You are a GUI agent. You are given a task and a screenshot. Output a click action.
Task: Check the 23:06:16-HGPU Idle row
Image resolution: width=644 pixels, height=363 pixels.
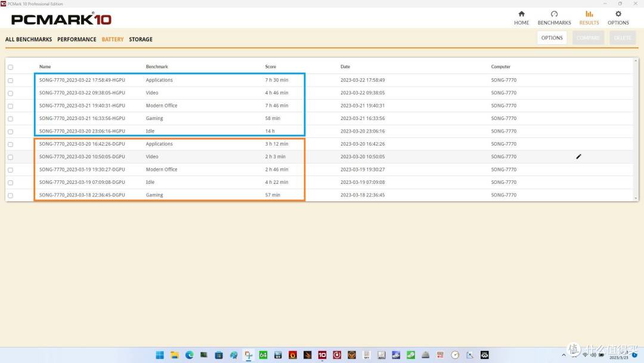10,131
